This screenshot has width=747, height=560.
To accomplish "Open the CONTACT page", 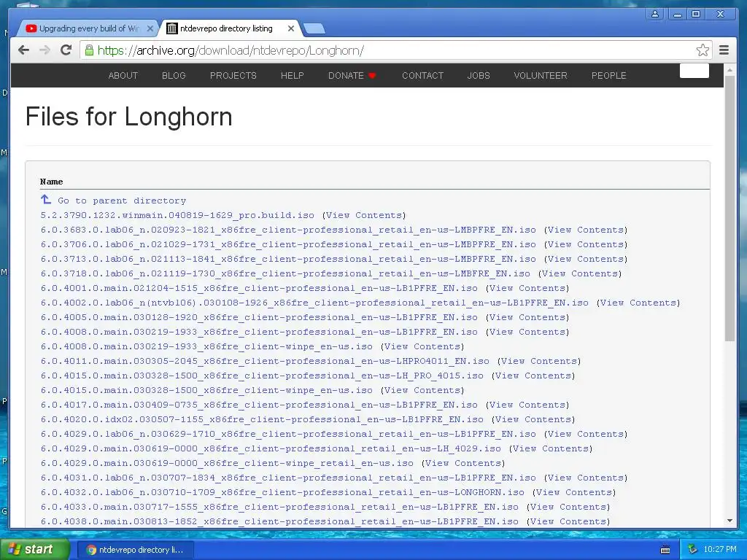I will 422,75.
